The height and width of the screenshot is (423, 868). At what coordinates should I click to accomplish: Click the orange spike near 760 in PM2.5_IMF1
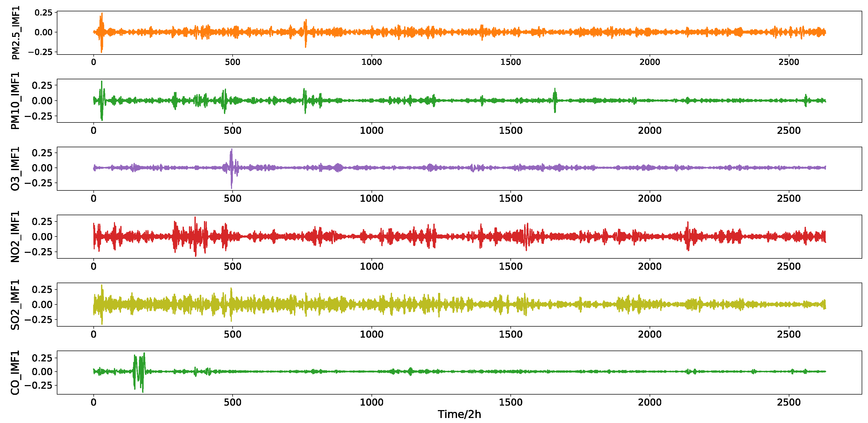306,33
